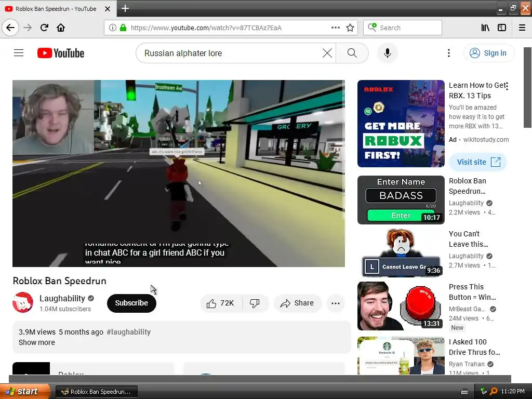Dislike the video with thumbs down
Image resolution: width=532 pixels, height=399 pixels.
click(255, 303)
